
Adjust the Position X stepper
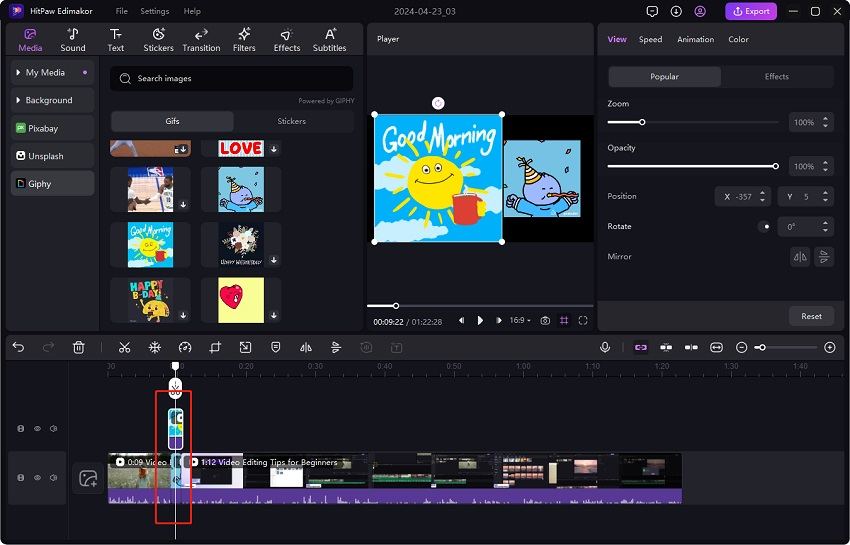click(x=762, y=196)
